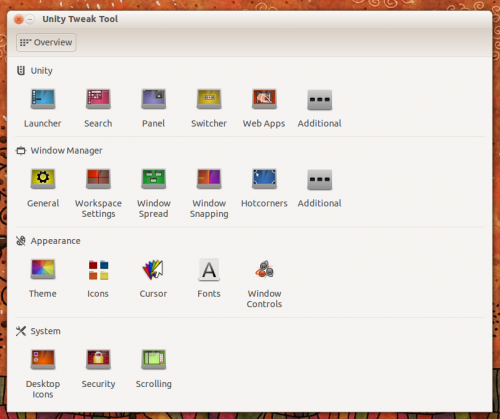Open General window manager settings
Image resolution: width=500 pixels, height=419 pixels.
coord(43,179)
